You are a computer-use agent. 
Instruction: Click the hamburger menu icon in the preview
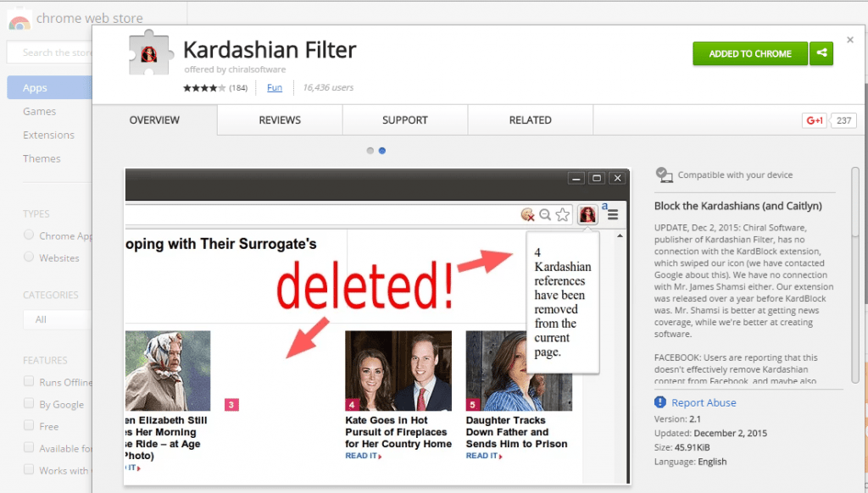pyautogui.click(x=613, y=214)
